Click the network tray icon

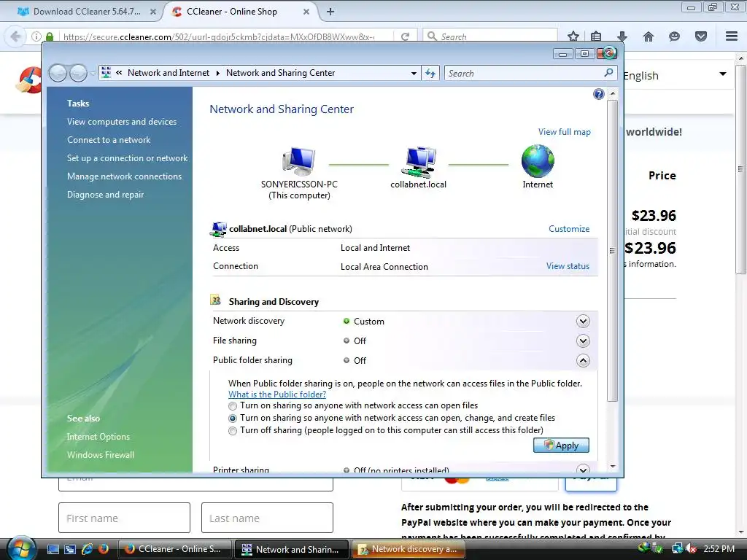click(x=677, y=549)
